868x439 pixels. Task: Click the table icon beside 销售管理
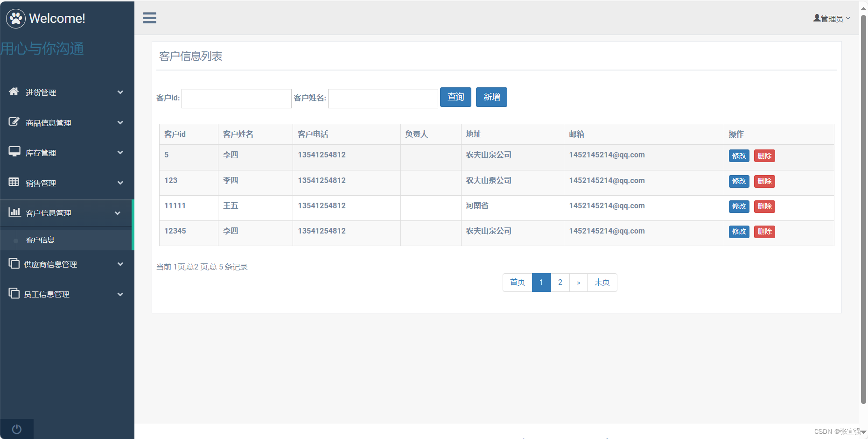pos(14,182)
